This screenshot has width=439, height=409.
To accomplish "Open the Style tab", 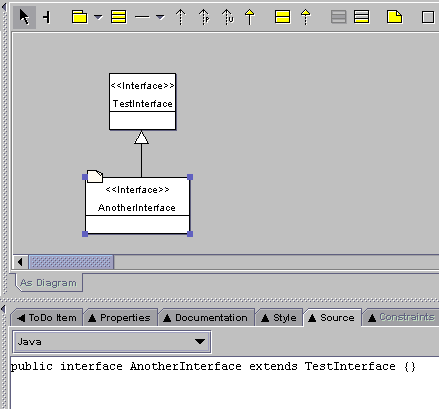I will (x=279, y=318).
